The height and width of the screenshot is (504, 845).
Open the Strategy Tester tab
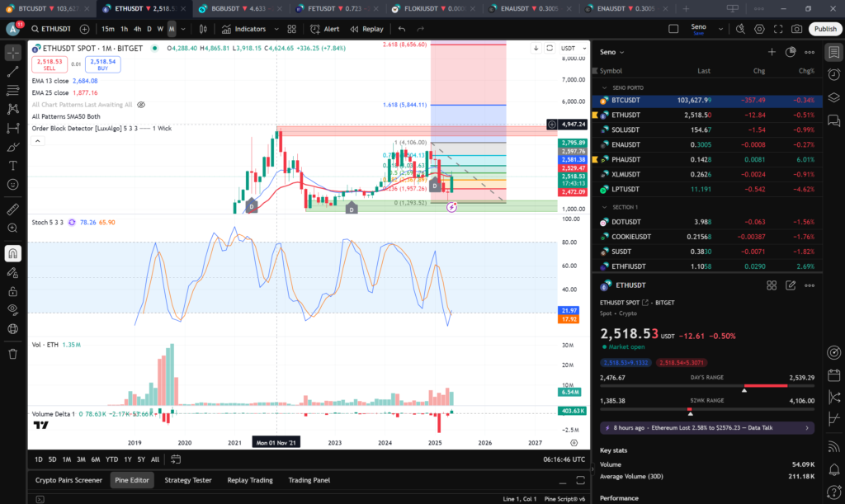pyautogui.click(x=188, y=480)
